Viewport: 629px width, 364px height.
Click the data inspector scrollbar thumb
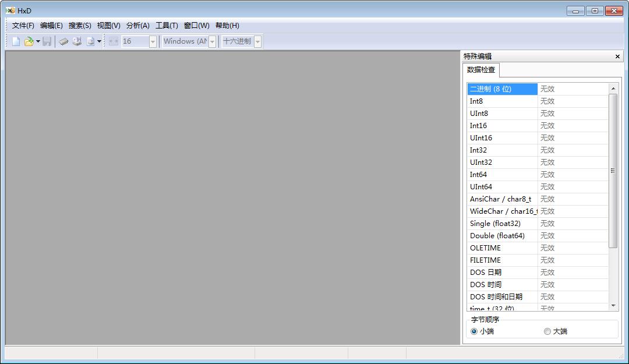click(613, 171)
